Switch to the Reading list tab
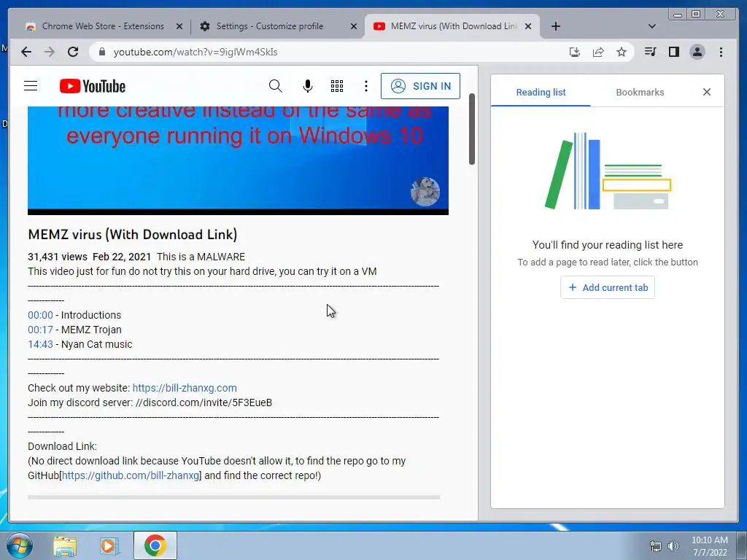747x560 pixels. [541, 92]
